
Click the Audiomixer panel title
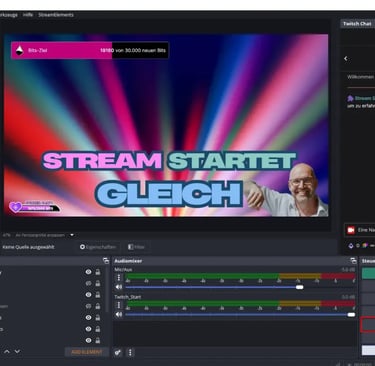(128, 261)
